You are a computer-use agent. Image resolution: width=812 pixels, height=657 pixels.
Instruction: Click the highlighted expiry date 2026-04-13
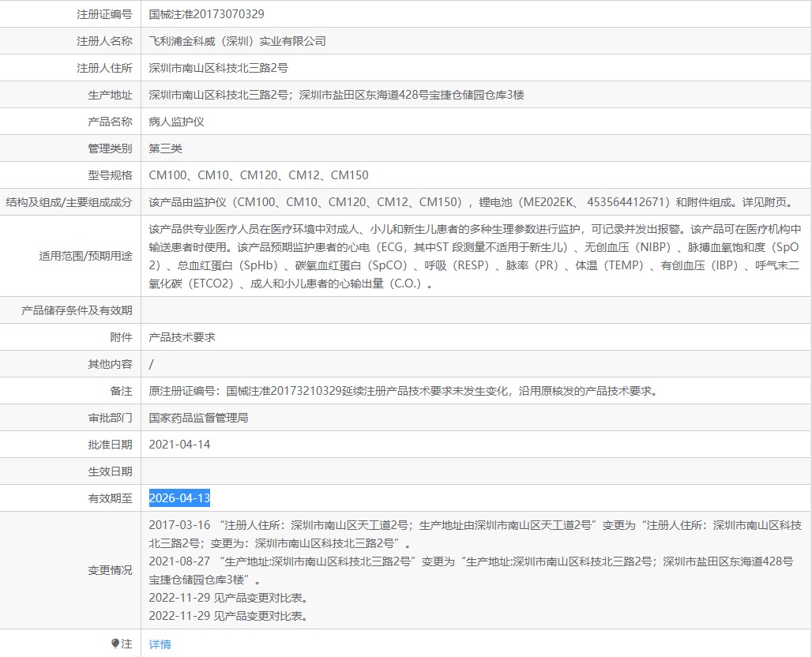coord(180,498)
